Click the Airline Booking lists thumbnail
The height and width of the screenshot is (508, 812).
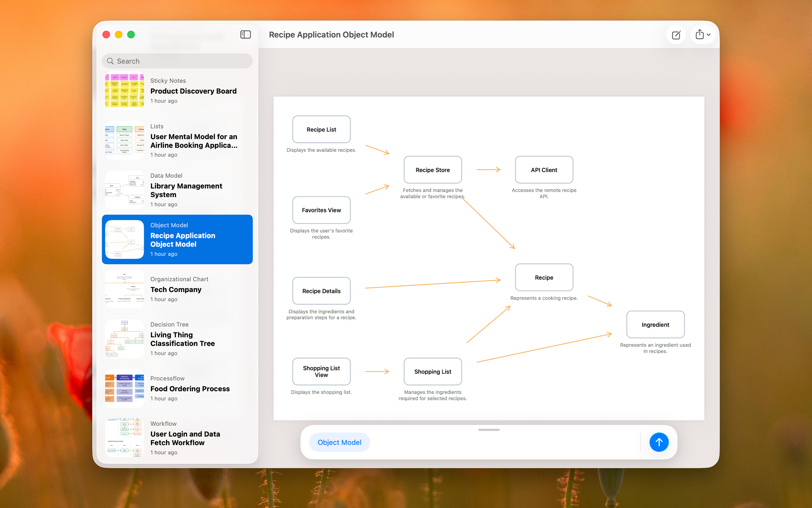pos(125,141)
